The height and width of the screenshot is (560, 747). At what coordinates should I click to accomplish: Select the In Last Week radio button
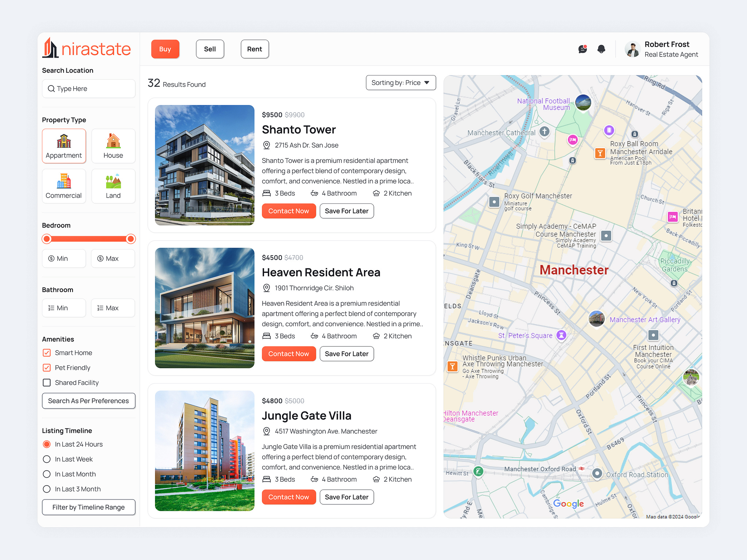pyautogui.click(x=47, y=459)
